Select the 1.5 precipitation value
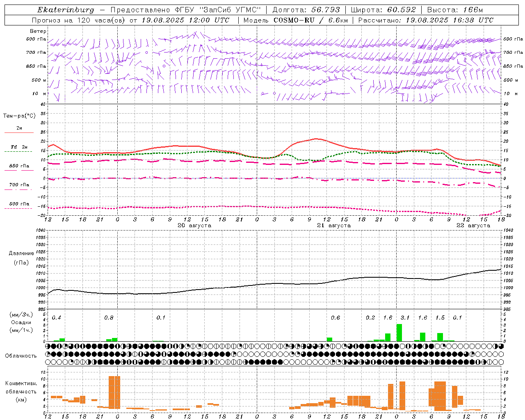The width and height of the screenshot is (525, 420). [440, 318]
